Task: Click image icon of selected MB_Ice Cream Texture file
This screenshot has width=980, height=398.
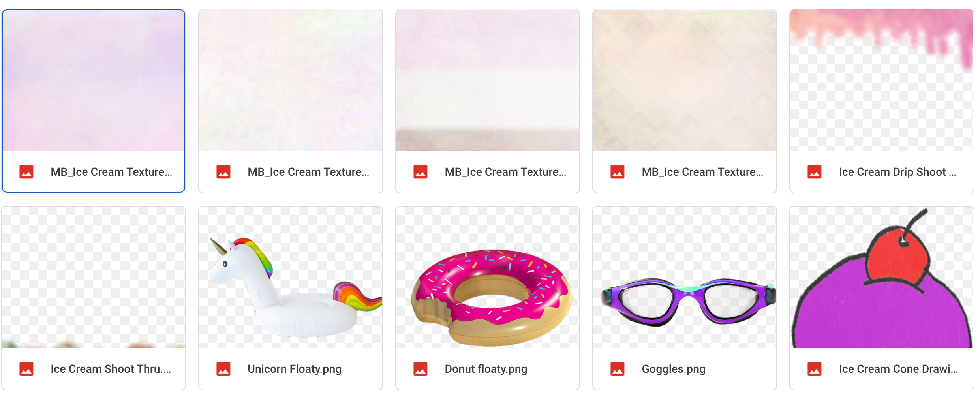Action: (x=26, y=172)
